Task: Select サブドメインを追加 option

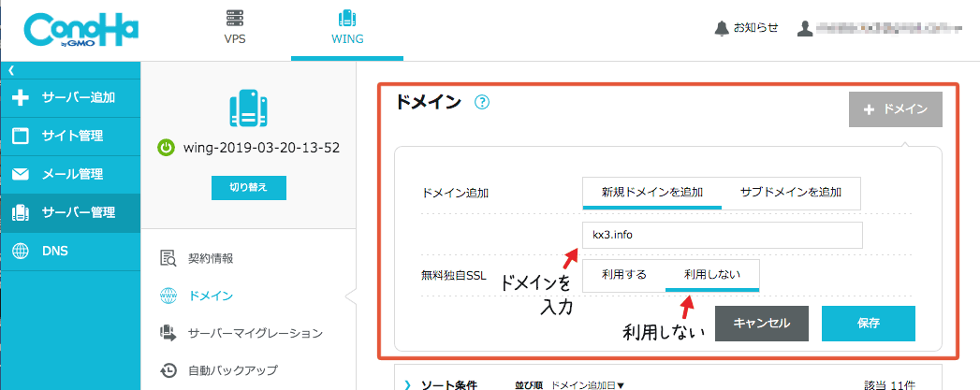Action: (x=791, y=192)
